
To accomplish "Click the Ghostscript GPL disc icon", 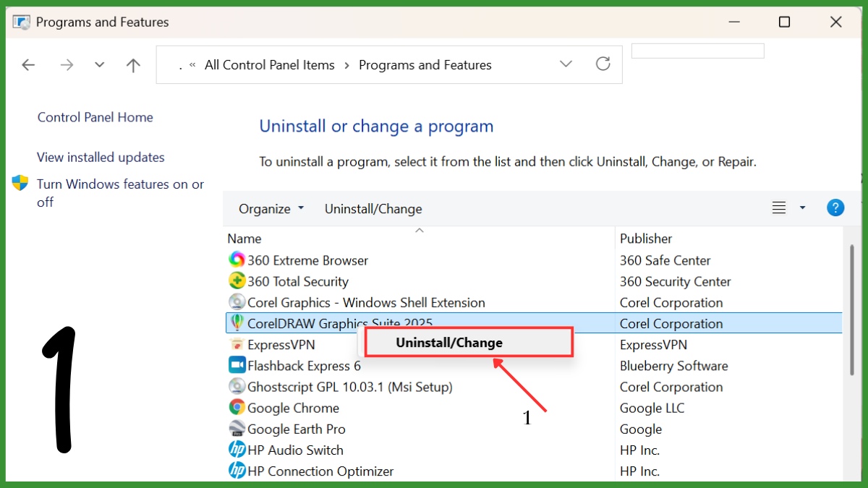I will [237, 386].
